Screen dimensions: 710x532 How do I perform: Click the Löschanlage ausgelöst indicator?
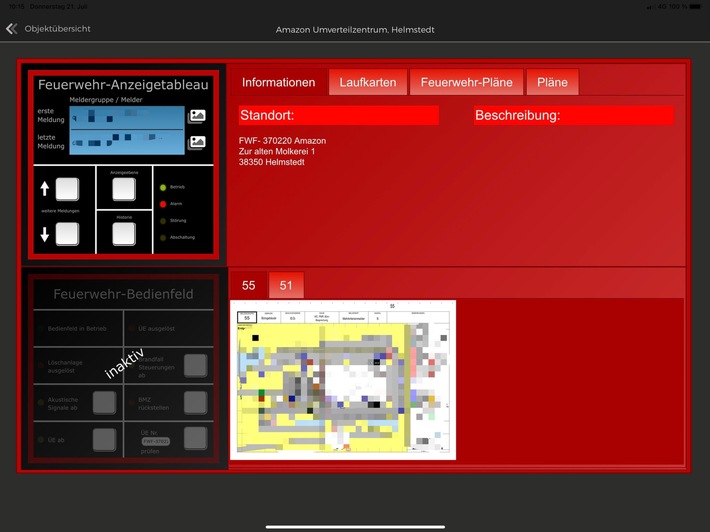click(41, 364)
